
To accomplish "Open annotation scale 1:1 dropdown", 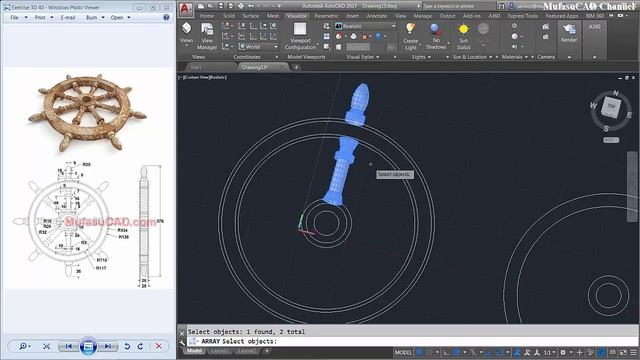I will [x=549, y=352].
